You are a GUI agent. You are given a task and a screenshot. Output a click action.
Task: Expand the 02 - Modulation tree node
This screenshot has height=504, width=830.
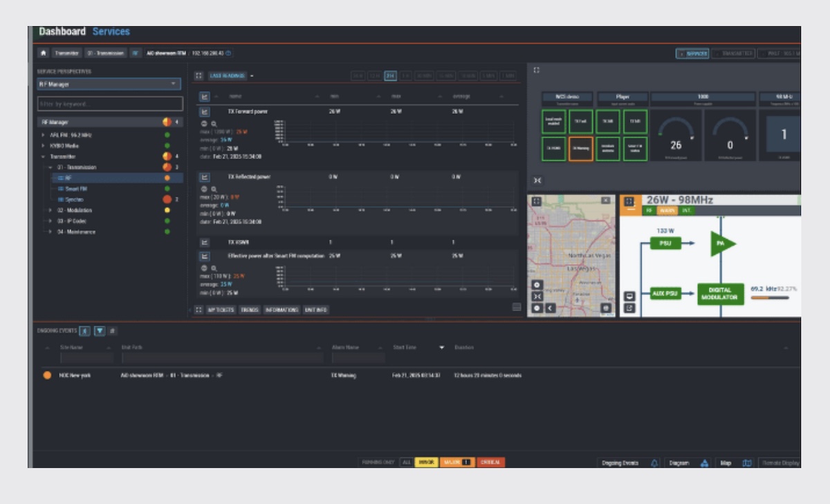click(x=50, y=210)
